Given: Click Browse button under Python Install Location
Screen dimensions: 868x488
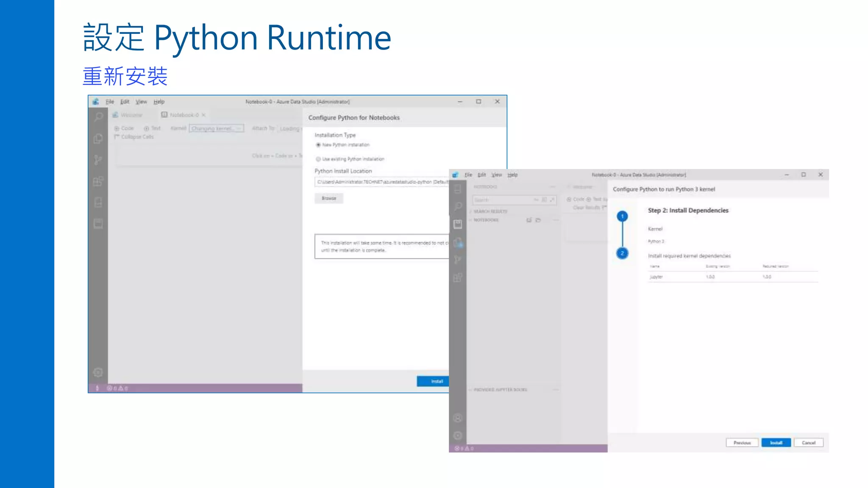Looking at the screenshot, I should click(x=329, y=198).
